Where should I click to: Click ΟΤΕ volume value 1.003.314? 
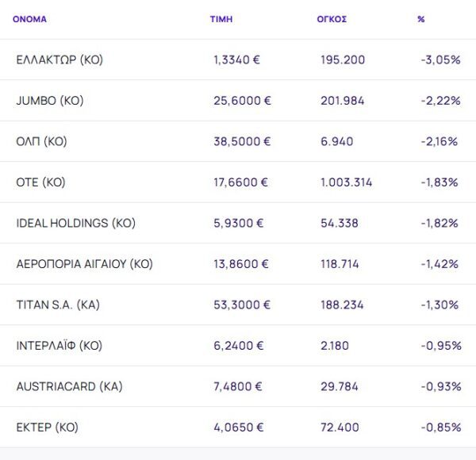(x=347, y=182)
